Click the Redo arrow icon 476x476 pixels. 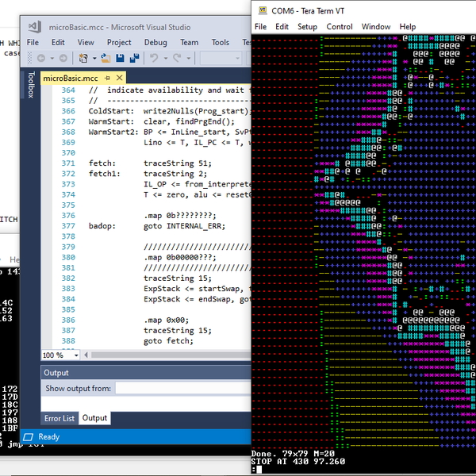pyautogui.click(x=177, y=58)
